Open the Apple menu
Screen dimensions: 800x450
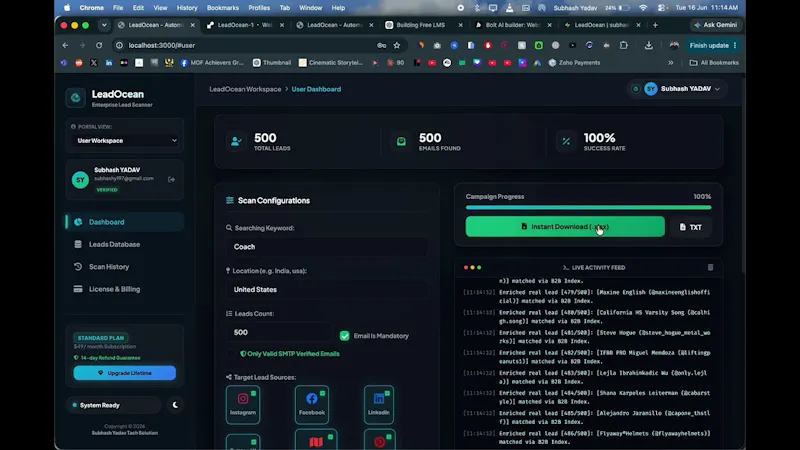(x=67, y=8)
